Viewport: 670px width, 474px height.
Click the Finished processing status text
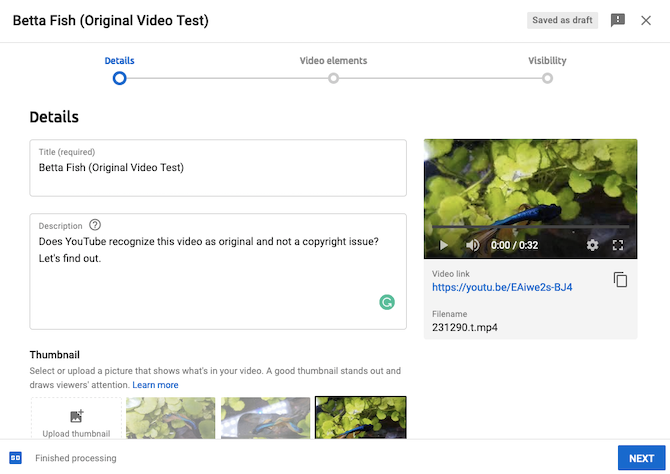coord(76,458)
